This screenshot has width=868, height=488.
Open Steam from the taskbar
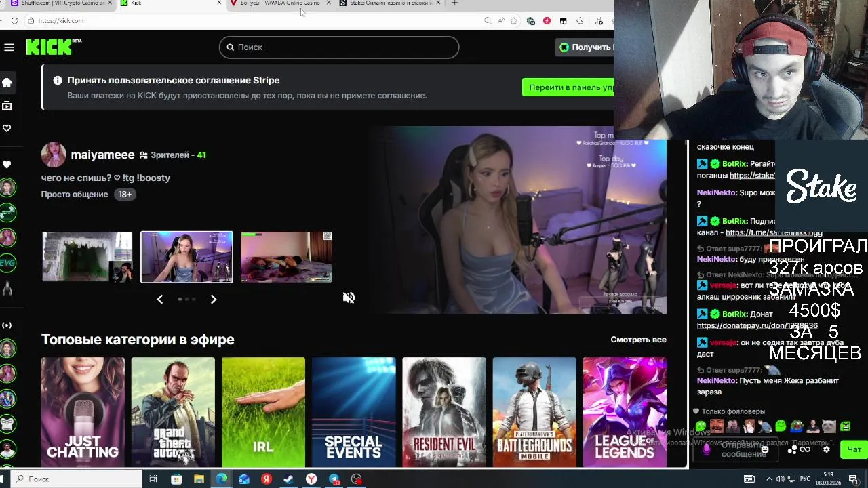coord(288,479)
